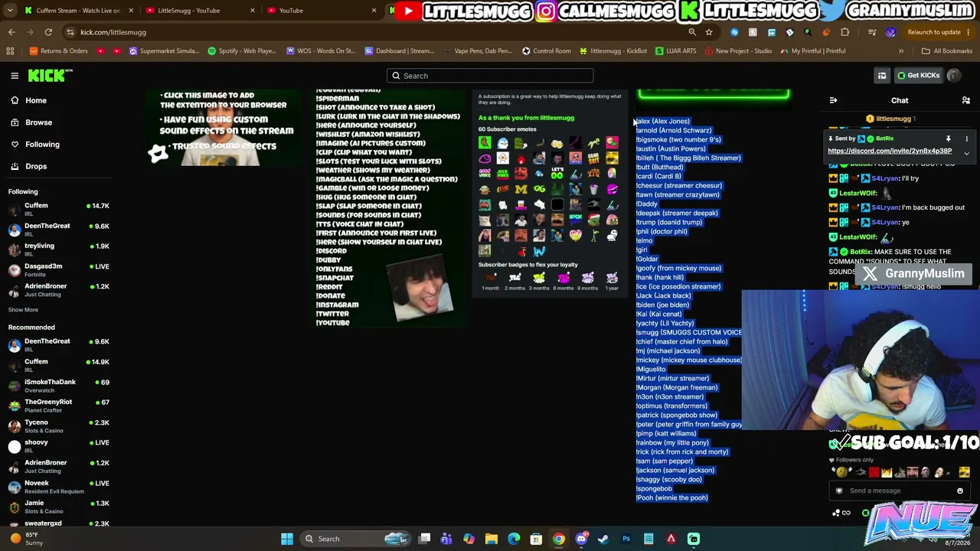The width and height of the screenshot is (980, 551).
Task: Click the Windows taskbar search box
Action: point(356,539)
